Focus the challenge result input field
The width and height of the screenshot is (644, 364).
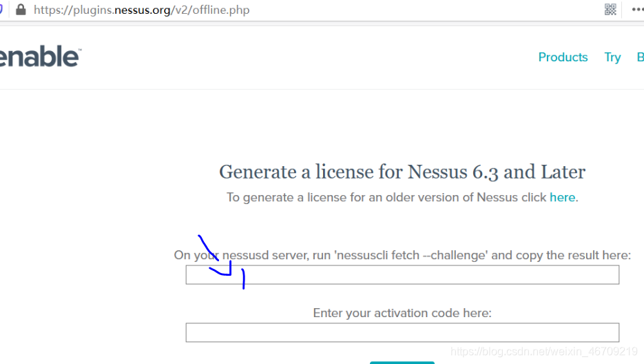point(402,275)
